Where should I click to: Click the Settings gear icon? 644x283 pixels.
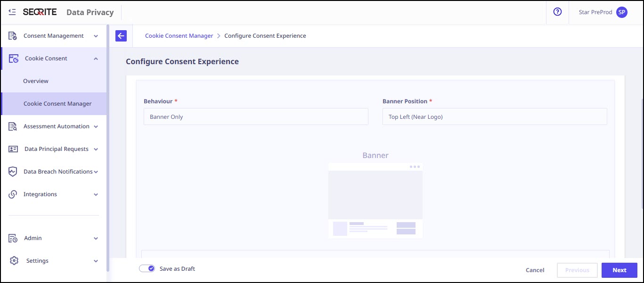[14, 261]
